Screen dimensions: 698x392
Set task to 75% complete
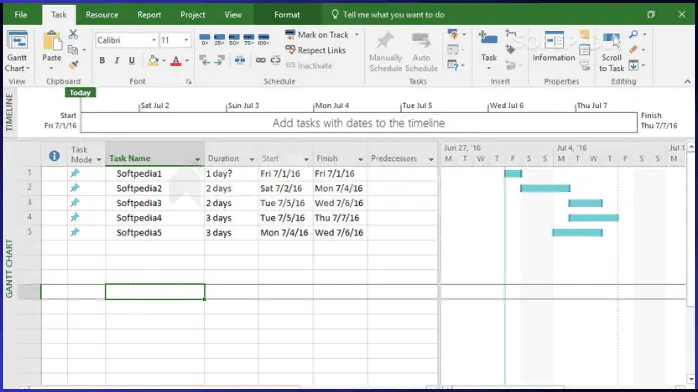(x=249, y=39)
